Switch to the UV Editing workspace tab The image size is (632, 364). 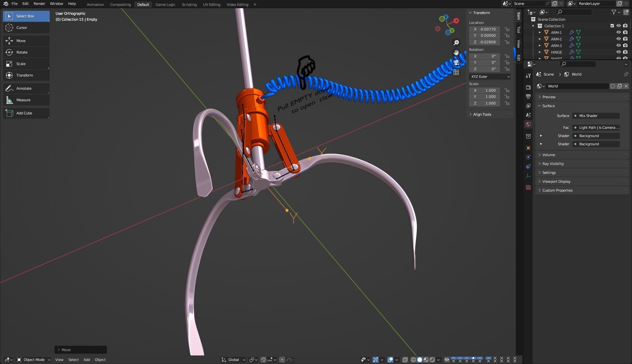(211, 5)
